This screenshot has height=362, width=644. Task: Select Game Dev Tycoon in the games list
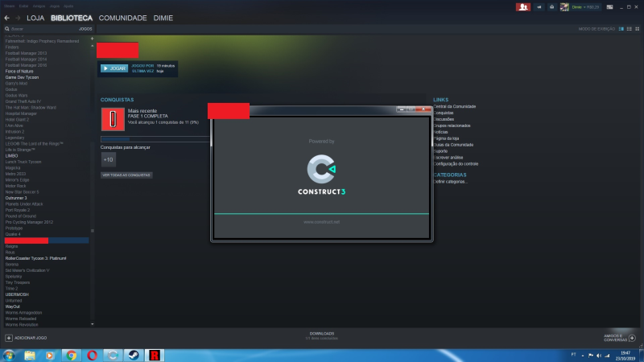(x=22, y=77)
